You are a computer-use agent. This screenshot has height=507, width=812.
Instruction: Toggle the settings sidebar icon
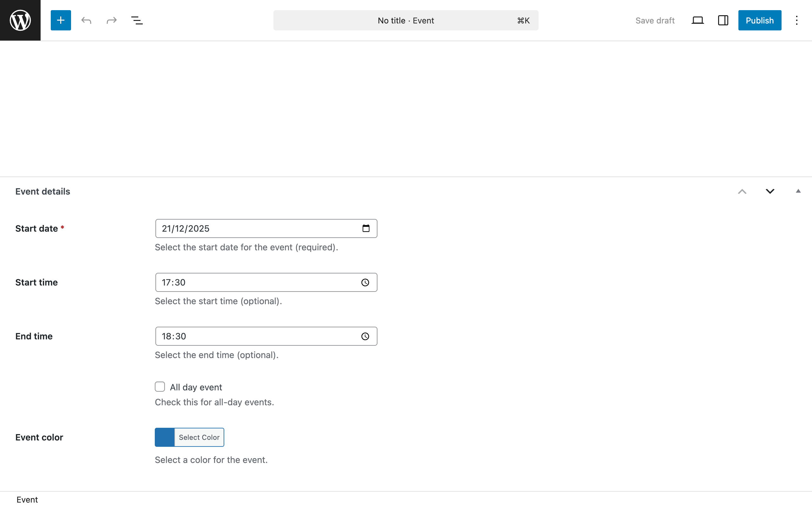[723, 20]
